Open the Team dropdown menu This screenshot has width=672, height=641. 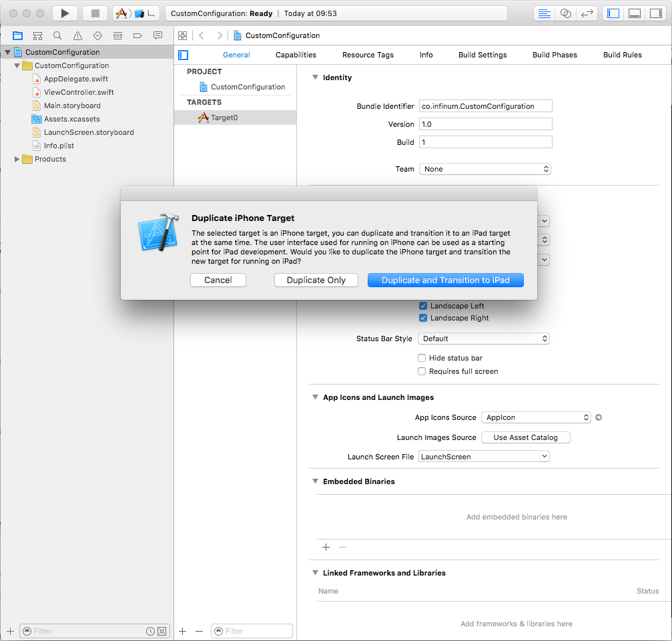484,169
